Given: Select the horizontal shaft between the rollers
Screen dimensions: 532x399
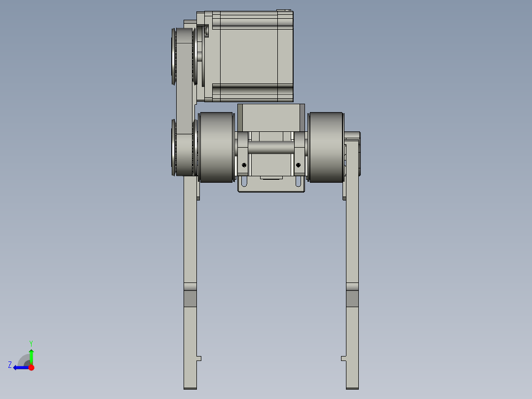Looking at the screenshot, I should (x=271, y=147).
